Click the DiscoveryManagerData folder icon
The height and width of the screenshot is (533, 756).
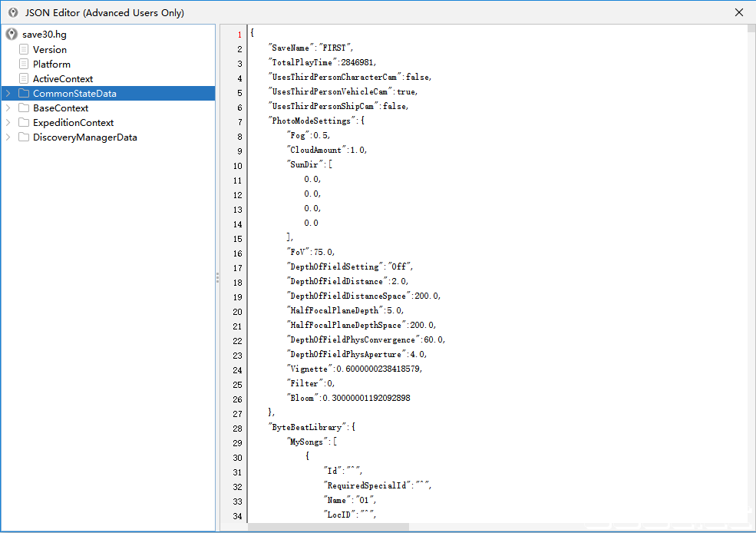pos(24,137)
